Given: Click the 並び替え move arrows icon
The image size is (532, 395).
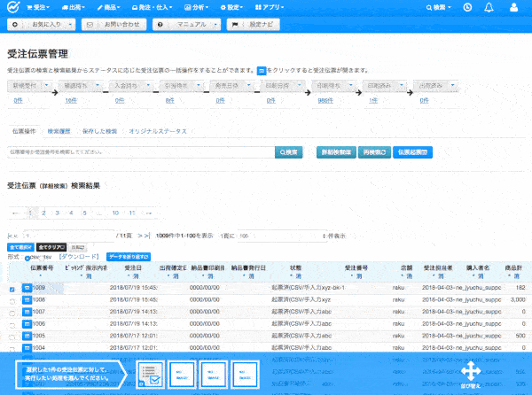Looking at the screenshot, I should coord(471,371).
